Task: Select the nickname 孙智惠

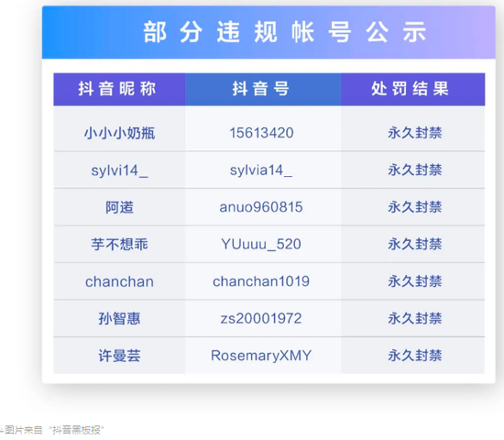Action: point(119,319)
